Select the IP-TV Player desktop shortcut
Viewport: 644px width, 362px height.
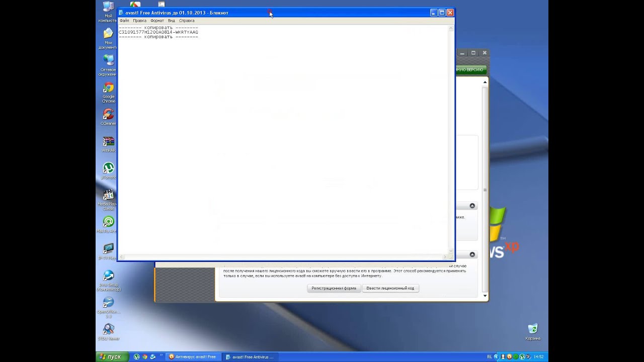[108, 251]
